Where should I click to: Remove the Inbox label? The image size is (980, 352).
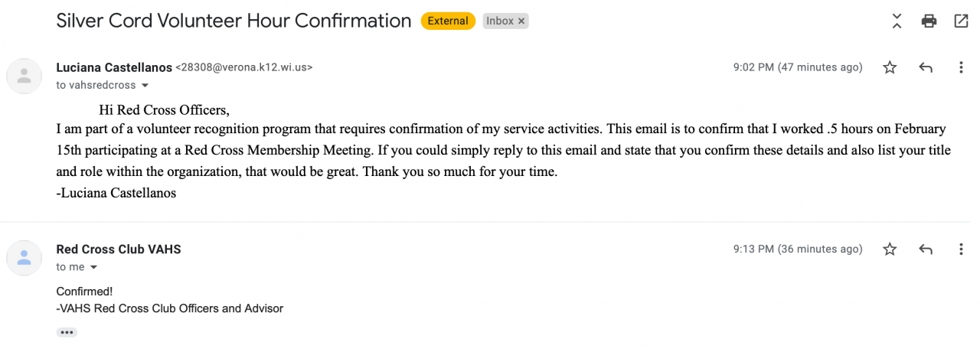tap(521, 21)
